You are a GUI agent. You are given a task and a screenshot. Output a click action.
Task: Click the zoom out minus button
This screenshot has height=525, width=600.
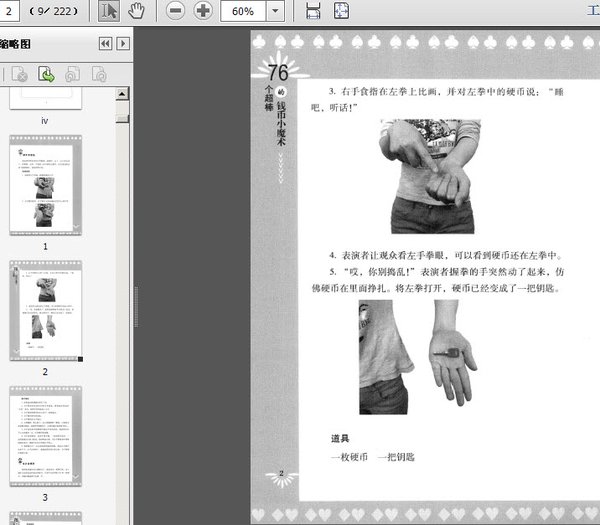click(x=175, y=11)
